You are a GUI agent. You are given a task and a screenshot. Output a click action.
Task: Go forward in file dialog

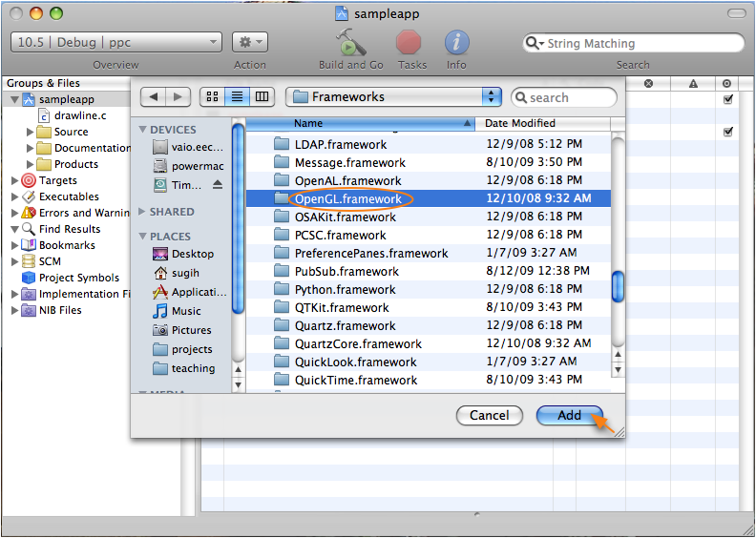(x=178, y=96)
